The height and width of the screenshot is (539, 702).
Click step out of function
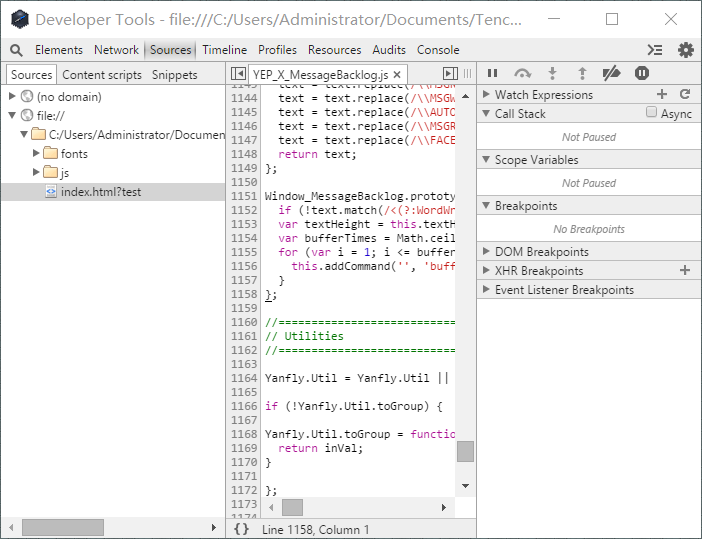tap(582, 73)
